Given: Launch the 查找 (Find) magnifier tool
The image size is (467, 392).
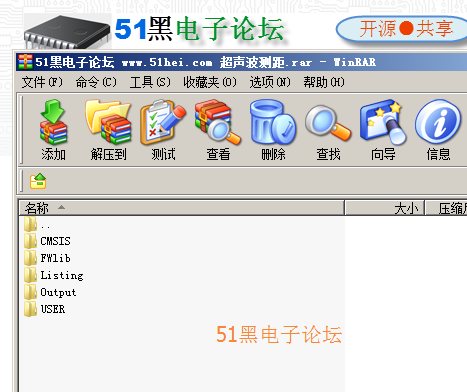Looking at the screenshot, I should pos(328,130).
